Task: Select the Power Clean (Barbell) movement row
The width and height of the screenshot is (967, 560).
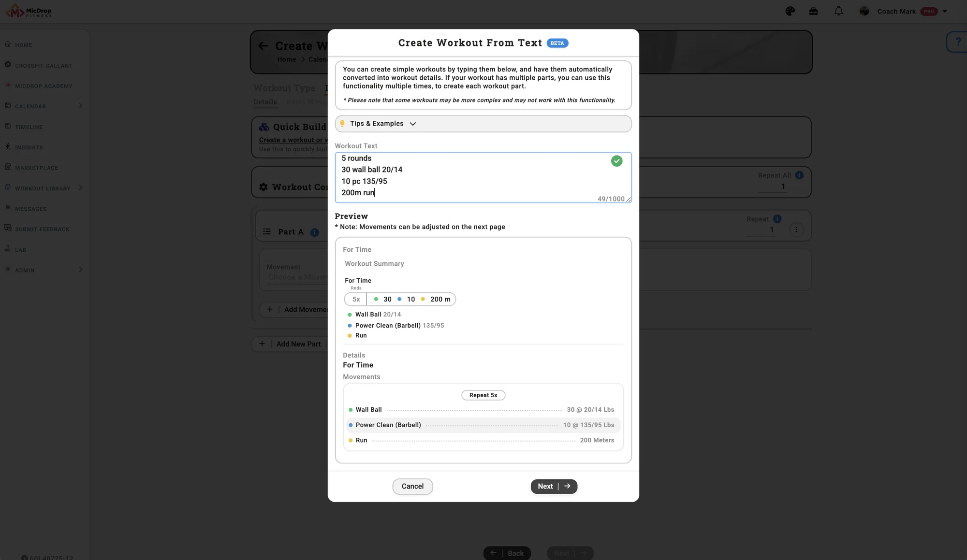Action: [483, 425]
